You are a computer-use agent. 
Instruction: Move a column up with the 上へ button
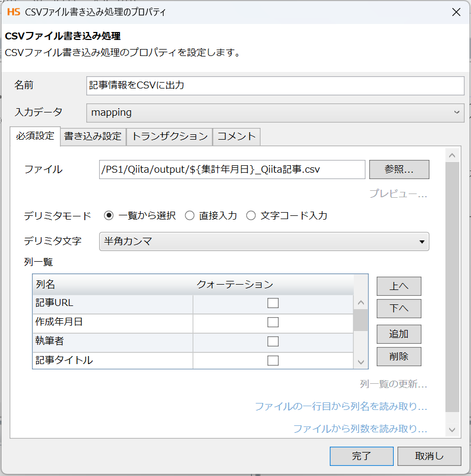pyautogui.click(x=399, y=286)
